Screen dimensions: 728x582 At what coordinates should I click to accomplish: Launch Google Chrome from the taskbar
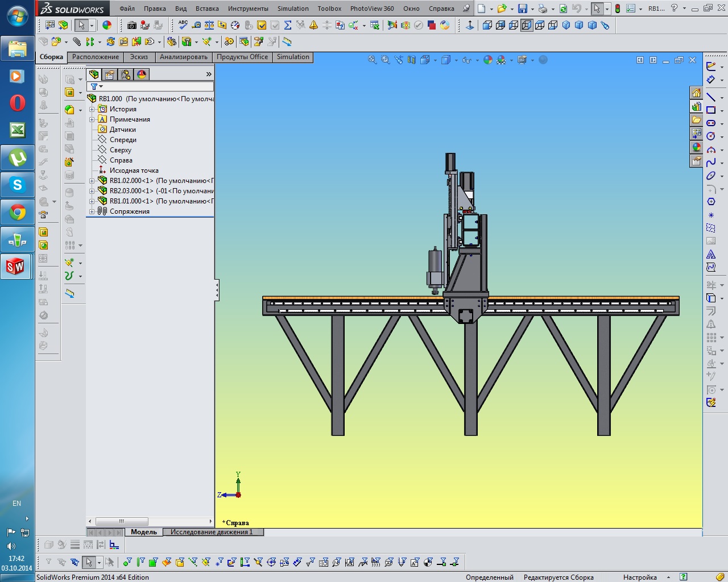pos(17,213)
